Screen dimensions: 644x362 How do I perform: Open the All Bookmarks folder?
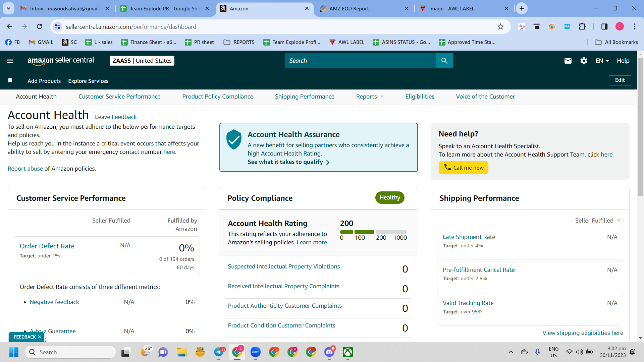616,42
